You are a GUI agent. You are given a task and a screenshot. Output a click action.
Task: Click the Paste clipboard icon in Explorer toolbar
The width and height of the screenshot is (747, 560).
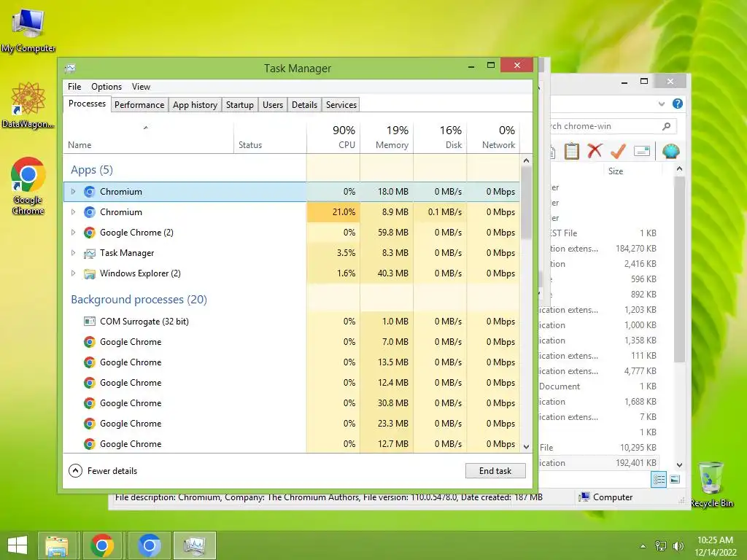(571, 152)
